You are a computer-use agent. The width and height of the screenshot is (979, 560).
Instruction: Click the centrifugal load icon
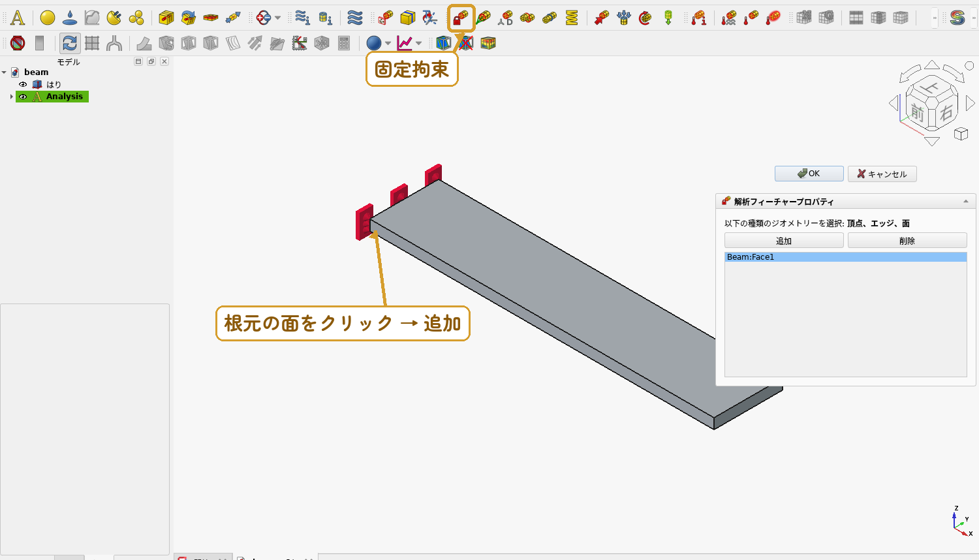645,18
